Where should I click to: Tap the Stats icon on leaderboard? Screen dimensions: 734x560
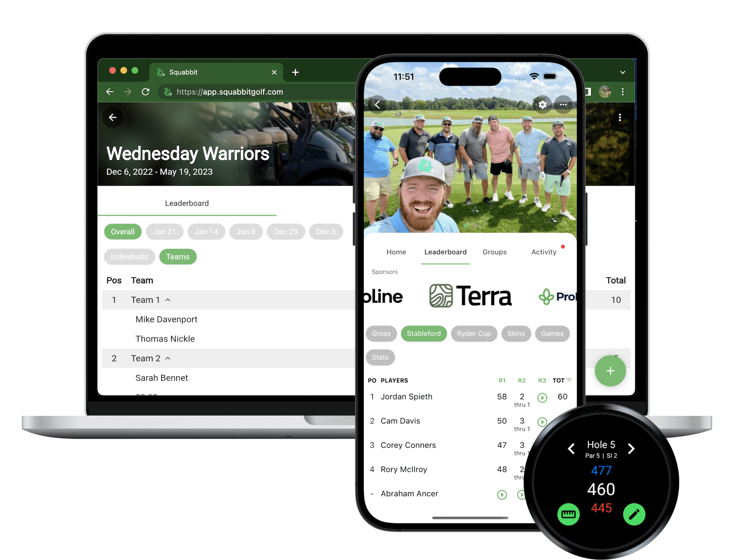(381, 358)
